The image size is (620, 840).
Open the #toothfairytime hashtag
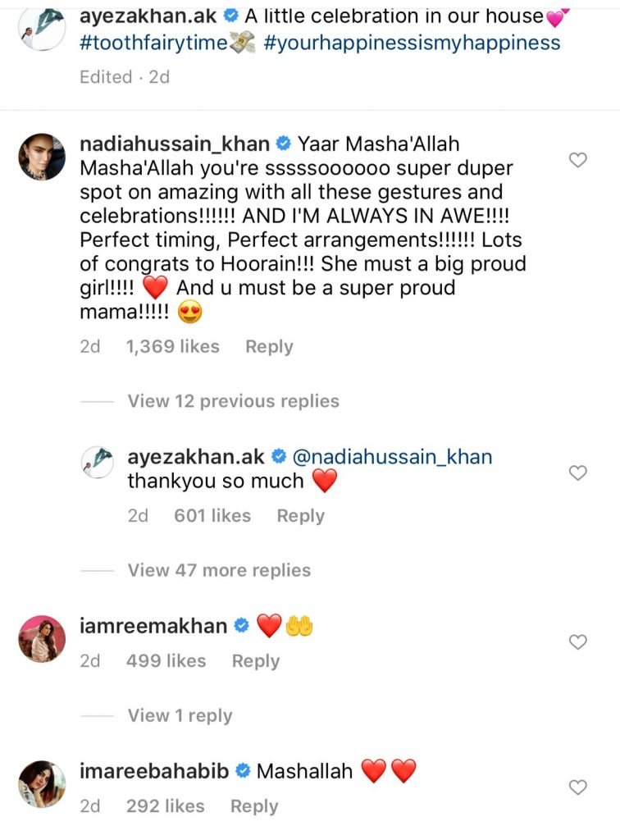point(153,43)
